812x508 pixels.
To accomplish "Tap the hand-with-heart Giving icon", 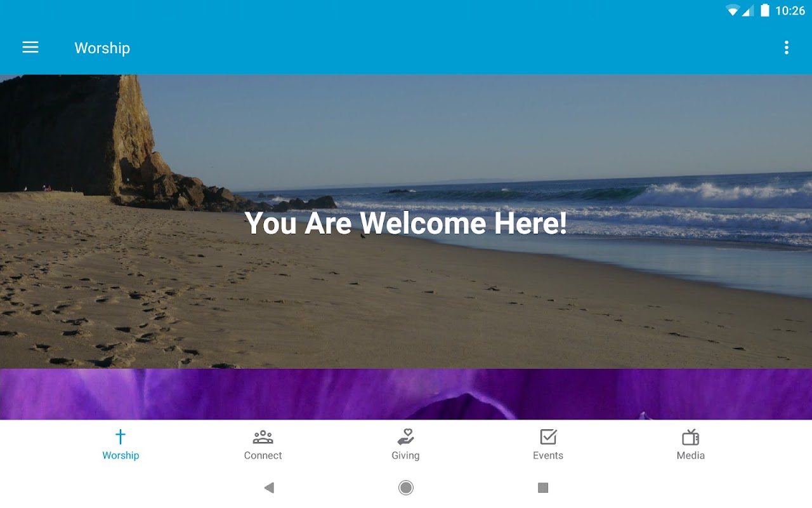I will tap(405, 437).
